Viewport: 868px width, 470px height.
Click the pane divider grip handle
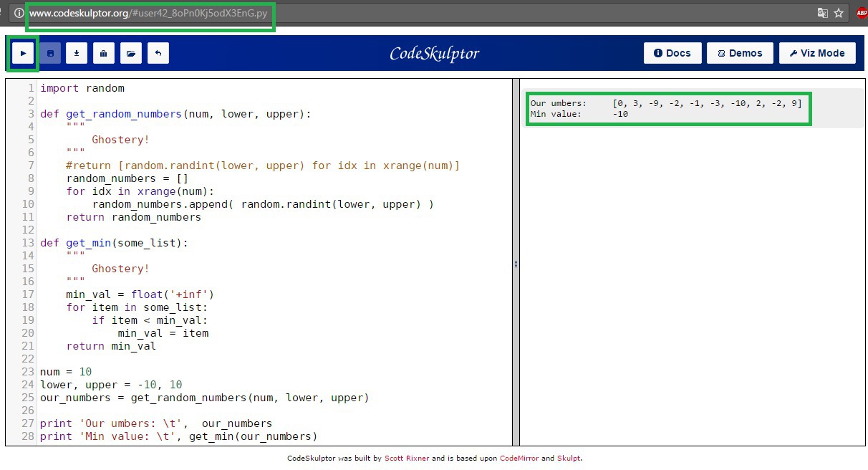click(516, 264)
